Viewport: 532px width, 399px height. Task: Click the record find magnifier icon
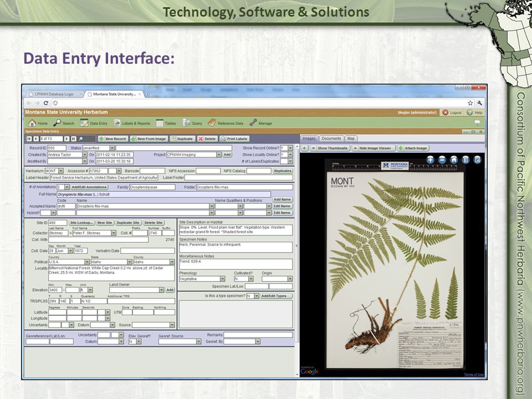(81, 139)
